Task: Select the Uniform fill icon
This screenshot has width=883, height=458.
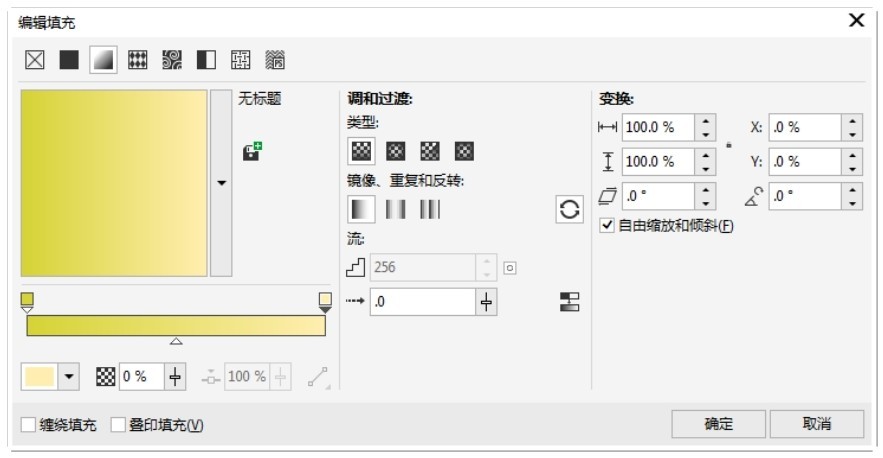Action: point(69,59)
